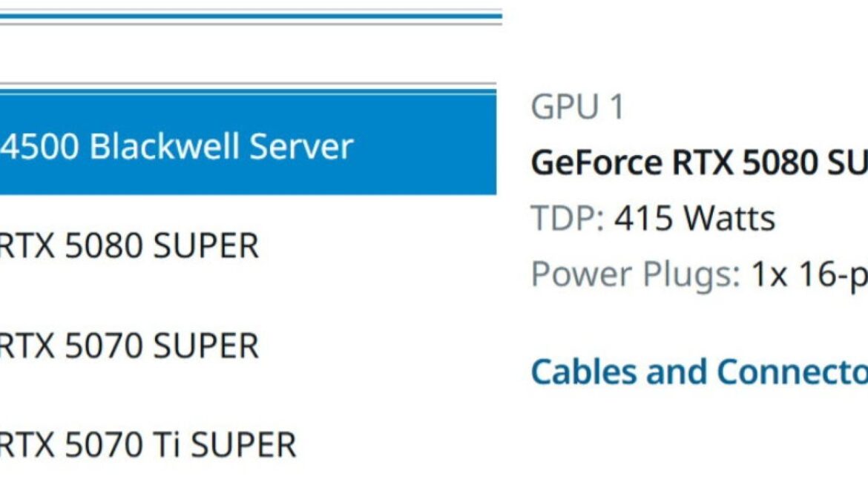Screen dimensions: 868x488
Task: Open the Cables and Connectors link
Action: click(699, 372)
